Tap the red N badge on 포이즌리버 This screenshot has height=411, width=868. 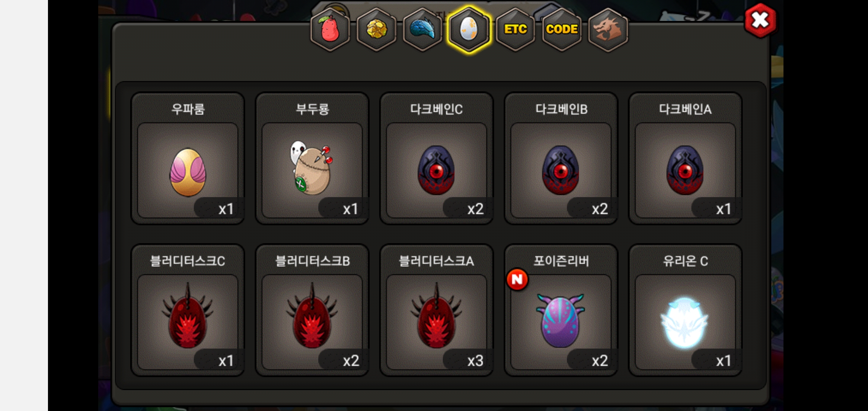(x=517, y=279)
